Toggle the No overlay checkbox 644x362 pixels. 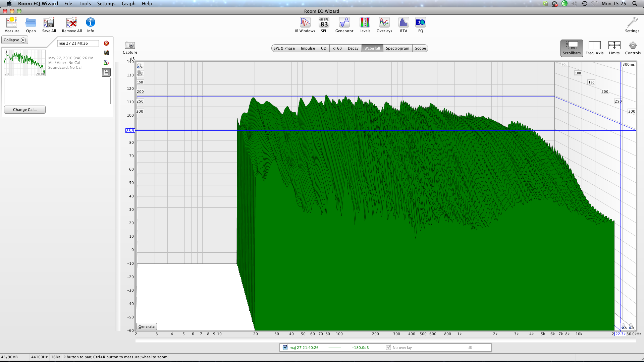click(x=388, y=348)
